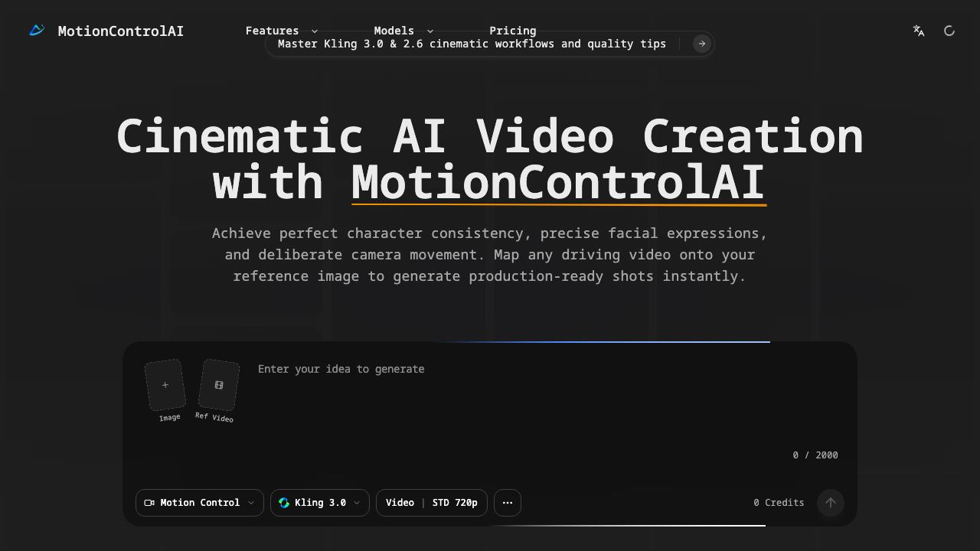Open the MotionControlAI home link text

tap(121, 31)
